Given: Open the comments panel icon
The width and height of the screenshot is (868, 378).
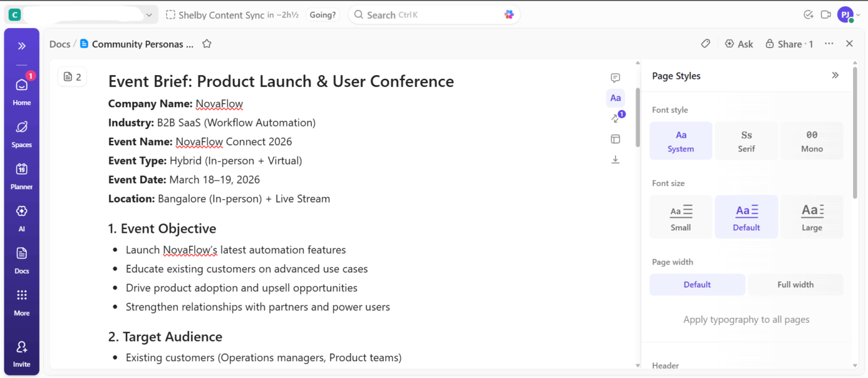Looking at the screenshot, I should [615, 78].
